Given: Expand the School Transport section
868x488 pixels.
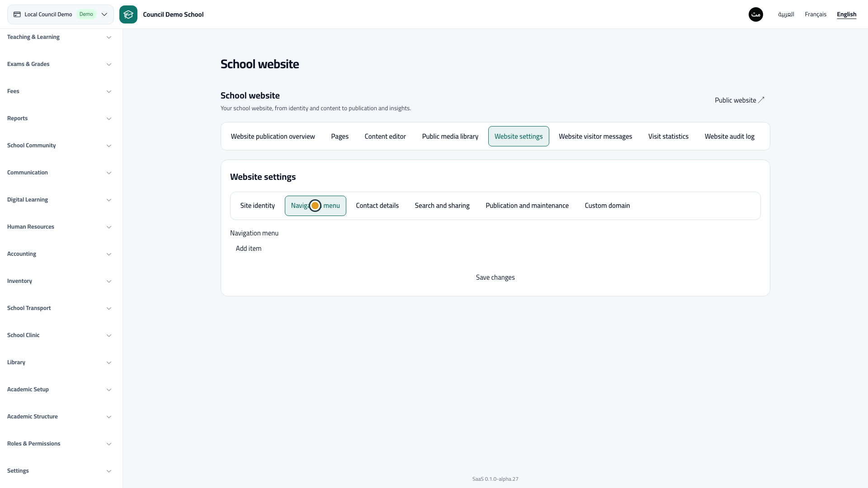Looking at the screenshot, I should [59, 308].
